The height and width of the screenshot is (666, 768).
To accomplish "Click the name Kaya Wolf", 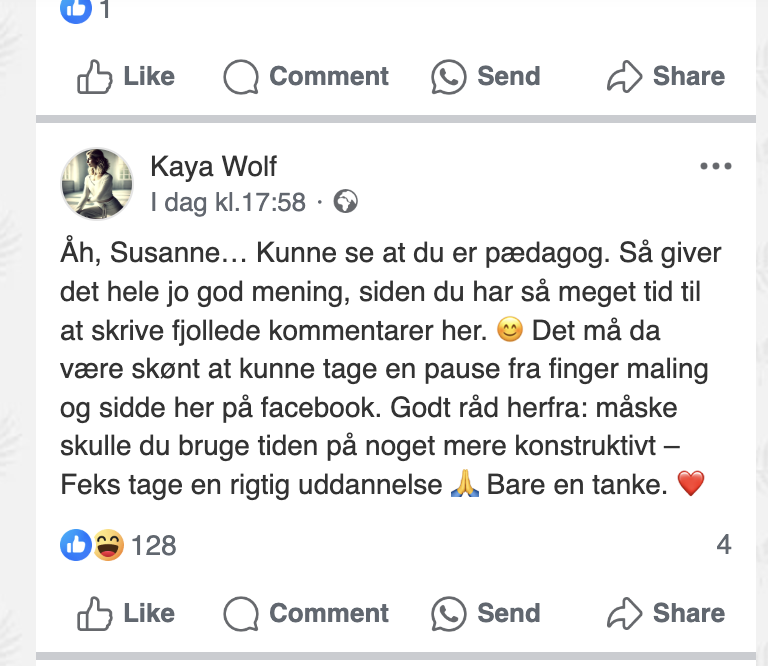I will [x=213, y=165].
